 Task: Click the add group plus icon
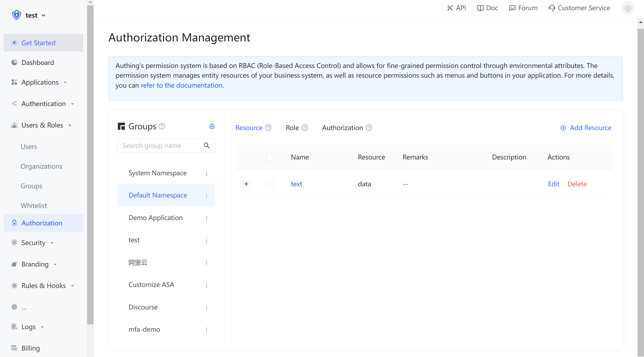(212, 126)
